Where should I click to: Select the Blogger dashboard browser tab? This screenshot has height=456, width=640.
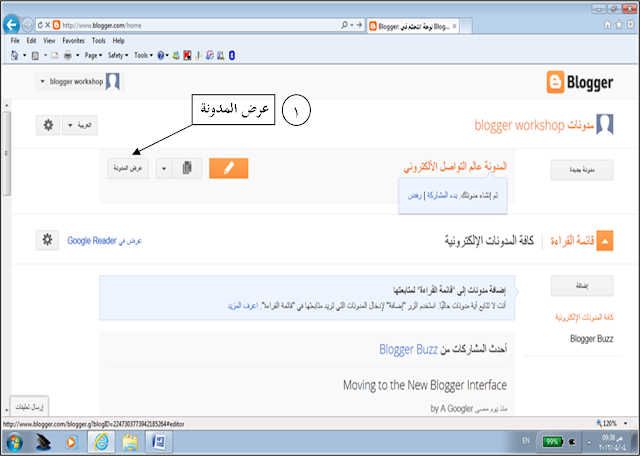point(413,26)
